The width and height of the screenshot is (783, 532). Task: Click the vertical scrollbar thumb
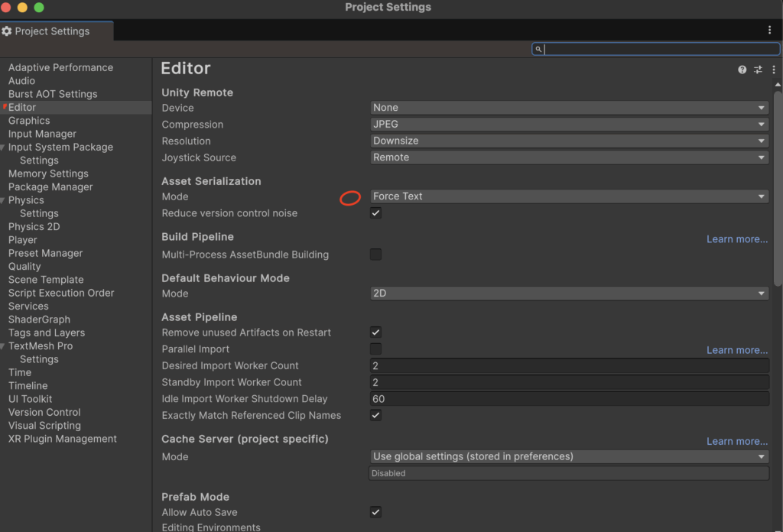(778, 189)
